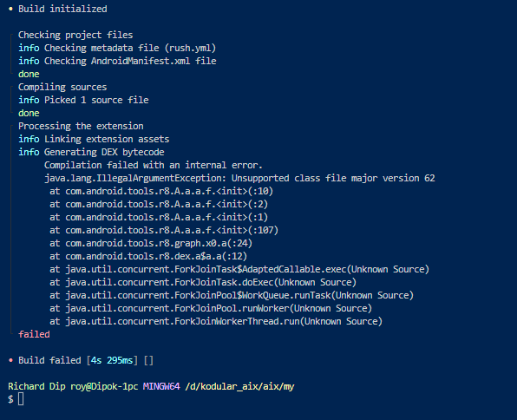Click the 'Compilation failed with an internal error' line

(154, 165)
